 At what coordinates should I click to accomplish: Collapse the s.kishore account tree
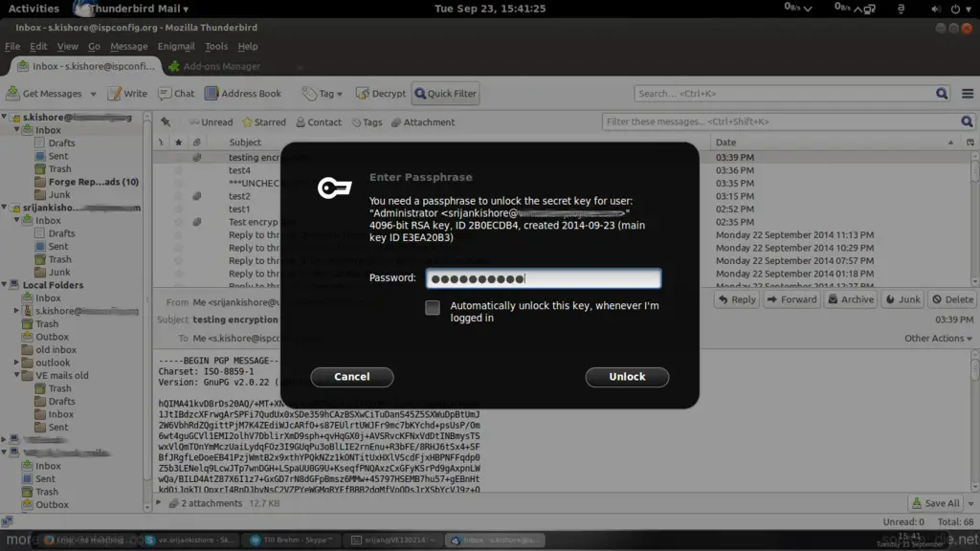(x=5, y=117)
